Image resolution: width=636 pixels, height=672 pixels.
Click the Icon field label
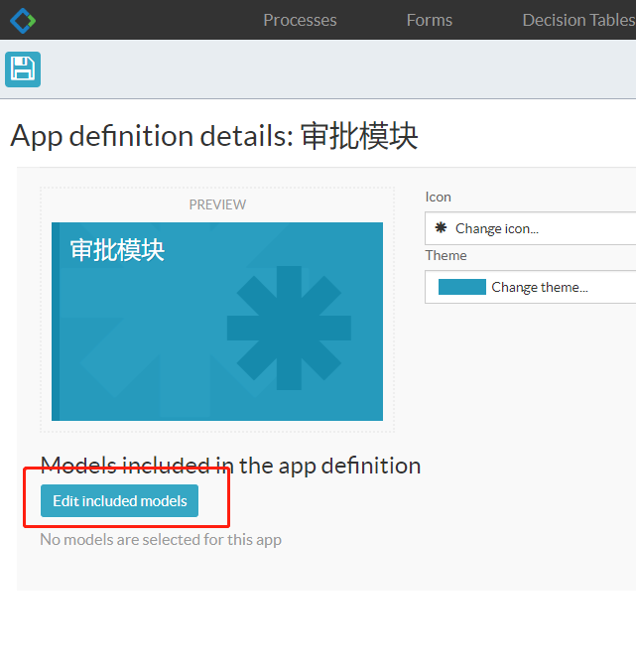(x=438, y=197)
